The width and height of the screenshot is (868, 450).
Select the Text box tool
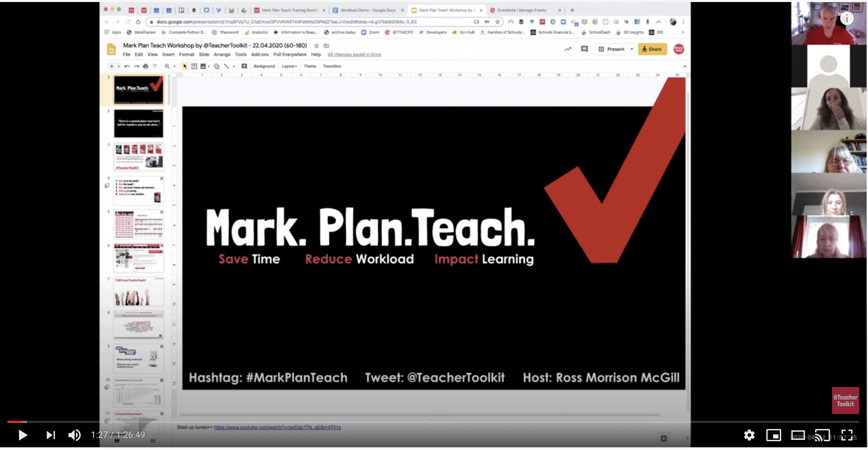click(x=194, y=66)
